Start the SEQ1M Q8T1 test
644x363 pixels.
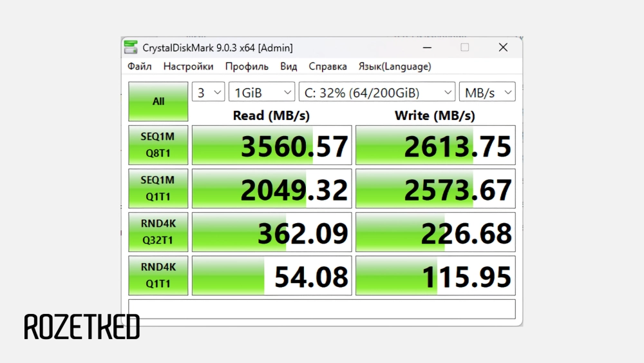(x=158, y=145)
